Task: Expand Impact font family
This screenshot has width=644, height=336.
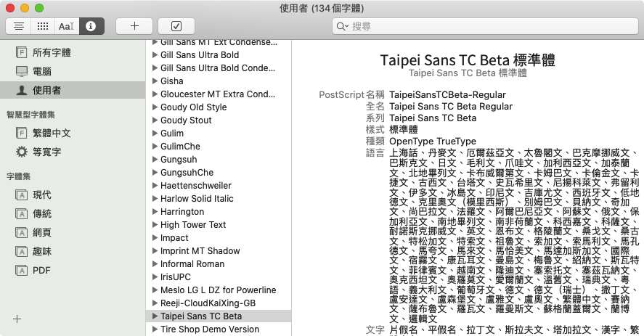Action: click(x=155, y=238)
